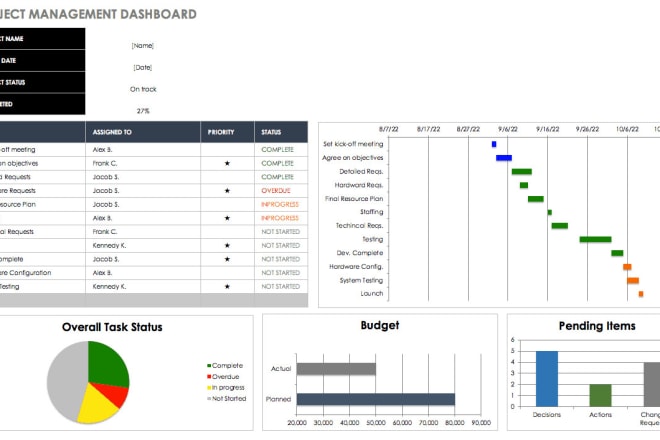Select the gray Actual budget bar
The width and height of the screenshot is (660, 440).
336,369
